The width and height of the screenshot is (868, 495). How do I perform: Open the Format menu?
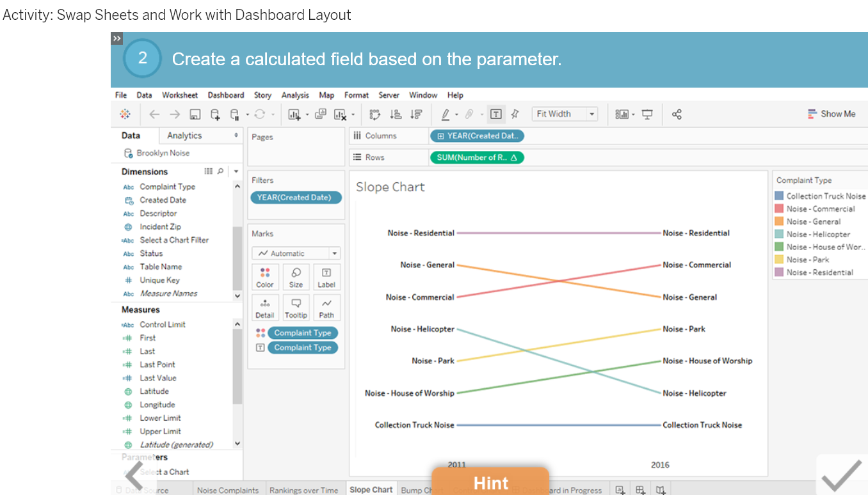tap(357, 95)
